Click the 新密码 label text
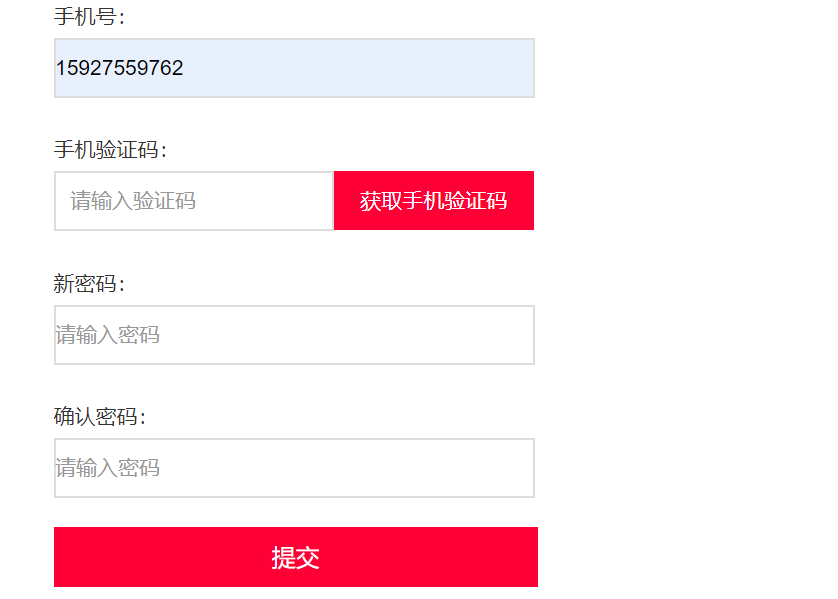The image size is (838, 599). point(89,284)
